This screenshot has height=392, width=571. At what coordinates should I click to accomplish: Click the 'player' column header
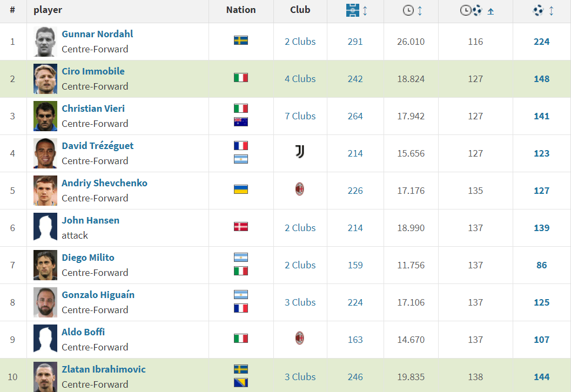pyautogui.click(x=48, y=9)
